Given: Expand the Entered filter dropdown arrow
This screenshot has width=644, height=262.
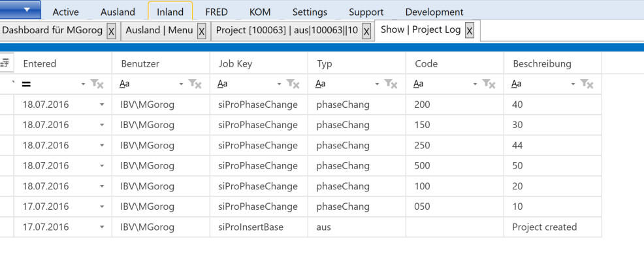Looking at the screenshot, I should pyautogui.click(x=83, y=84).
